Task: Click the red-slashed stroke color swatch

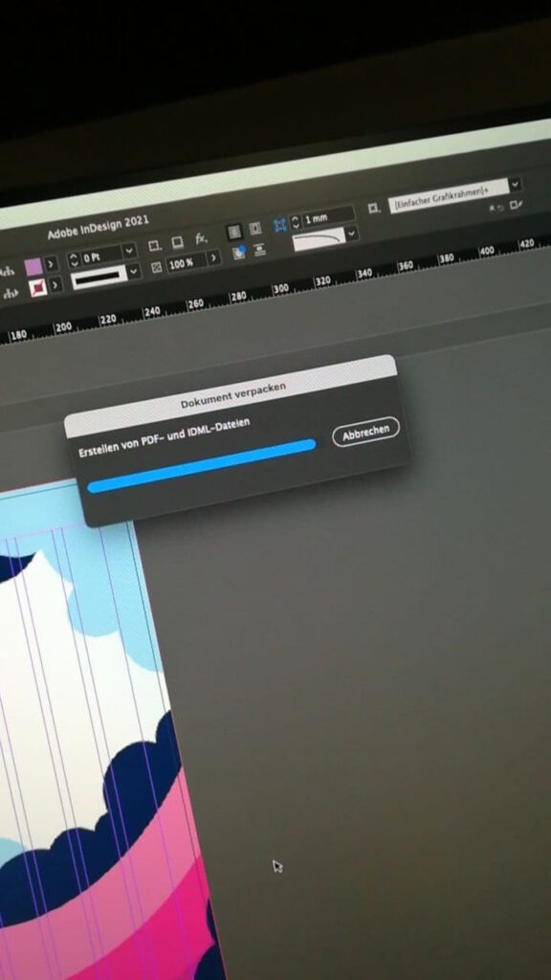Action: pos(38,287)
